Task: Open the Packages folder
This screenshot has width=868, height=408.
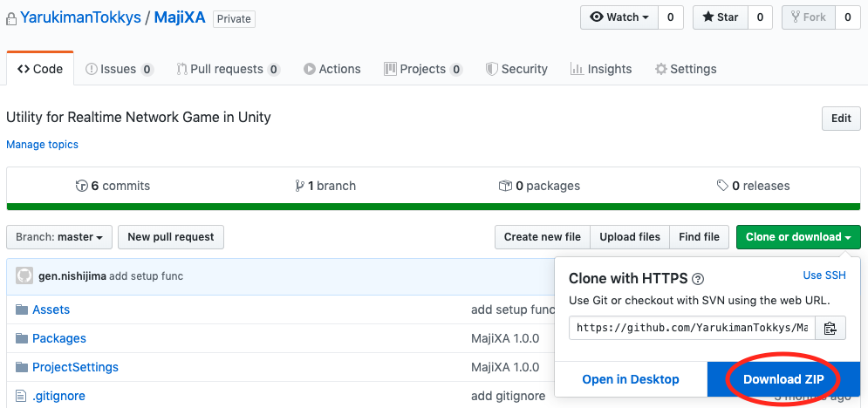Action: point(59,338)
